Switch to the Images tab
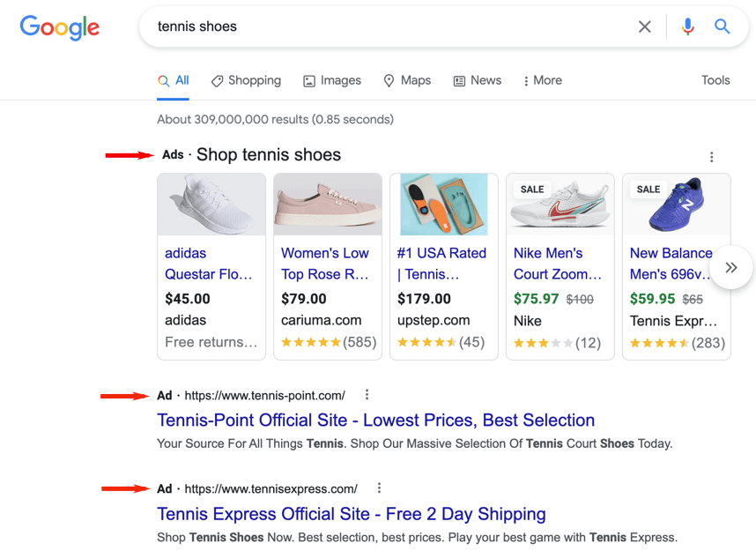The height and width of the screenshot is (551, 756). click(x=331, y=80)
